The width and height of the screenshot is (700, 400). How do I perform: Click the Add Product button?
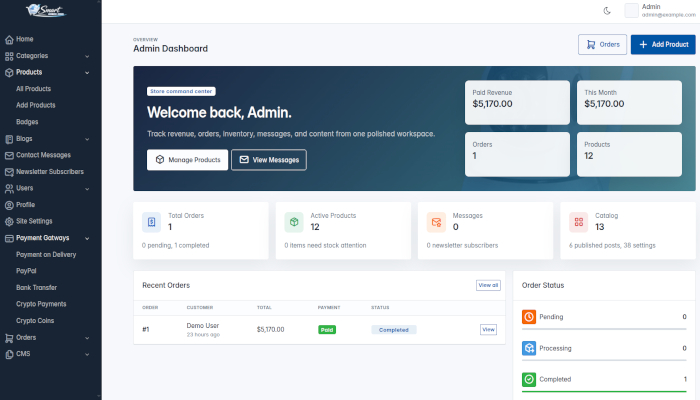(663, 45)
